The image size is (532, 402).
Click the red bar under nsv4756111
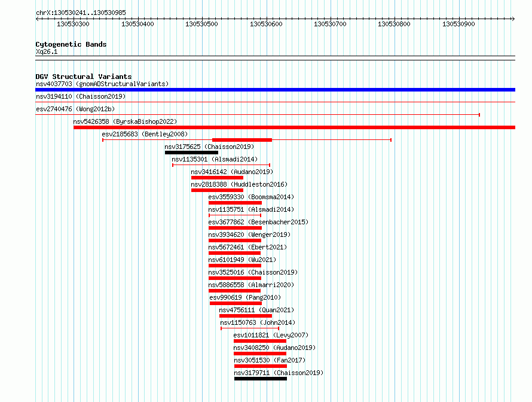(246, 316)
